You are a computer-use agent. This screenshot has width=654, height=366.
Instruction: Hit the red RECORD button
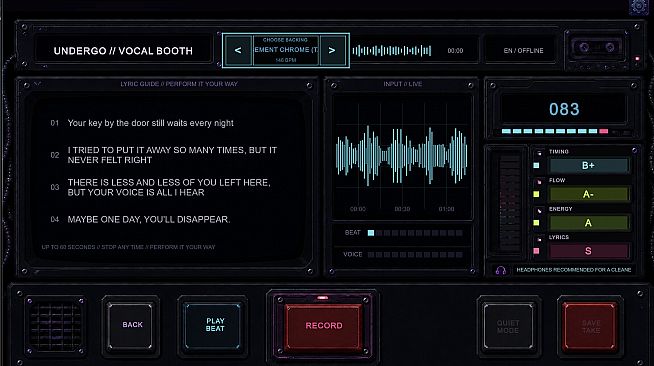pos(324,326)
